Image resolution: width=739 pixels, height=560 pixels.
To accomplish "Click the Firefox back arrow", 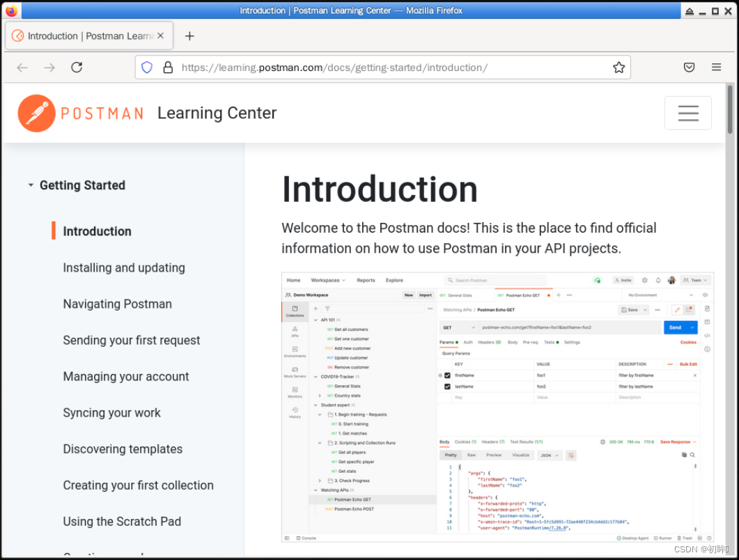I will (x=22, y=68).
